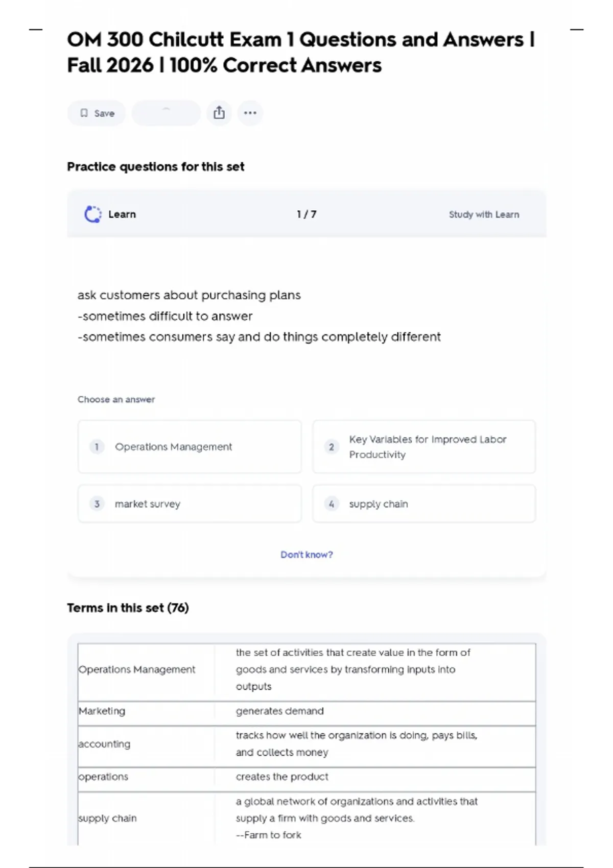This screenshot has width=613, height=868.
Task: Click the supply chain term row
Action: pos(107,818)
